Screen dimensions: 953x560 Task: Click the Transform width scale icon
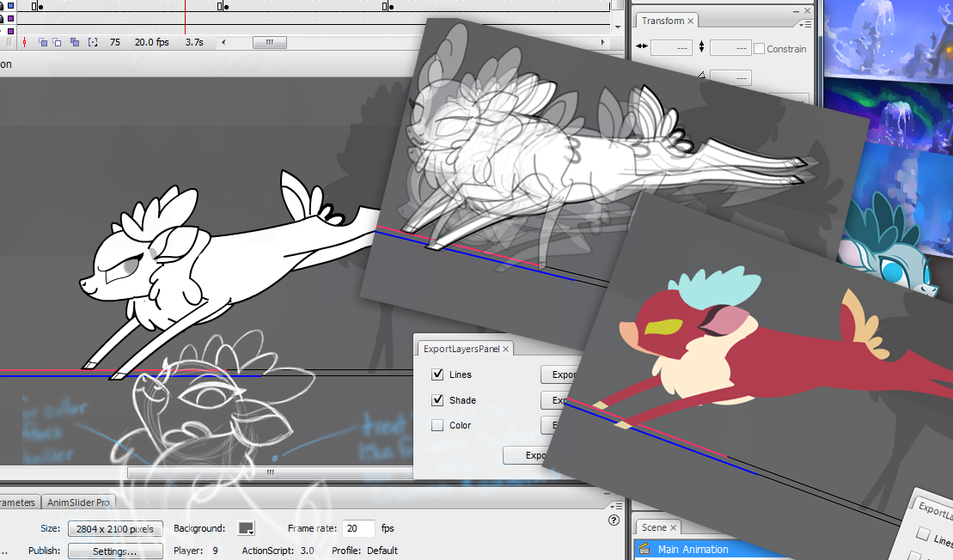[642, 46]
